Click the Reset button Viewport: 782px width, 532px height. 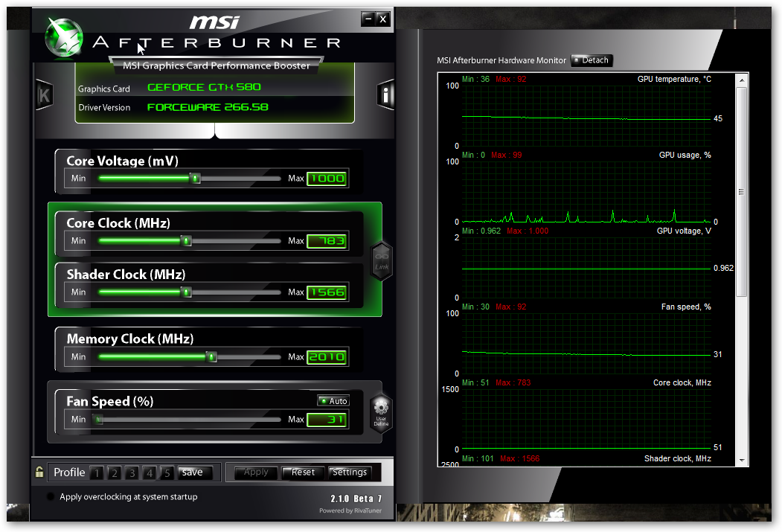tap(304, 472)
